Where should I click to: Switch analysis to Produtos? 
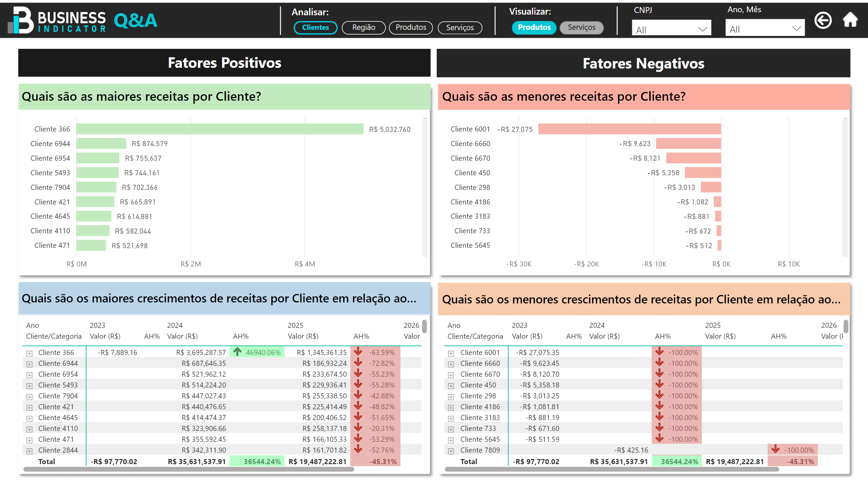pyautogui.click(x=410, y=27)
